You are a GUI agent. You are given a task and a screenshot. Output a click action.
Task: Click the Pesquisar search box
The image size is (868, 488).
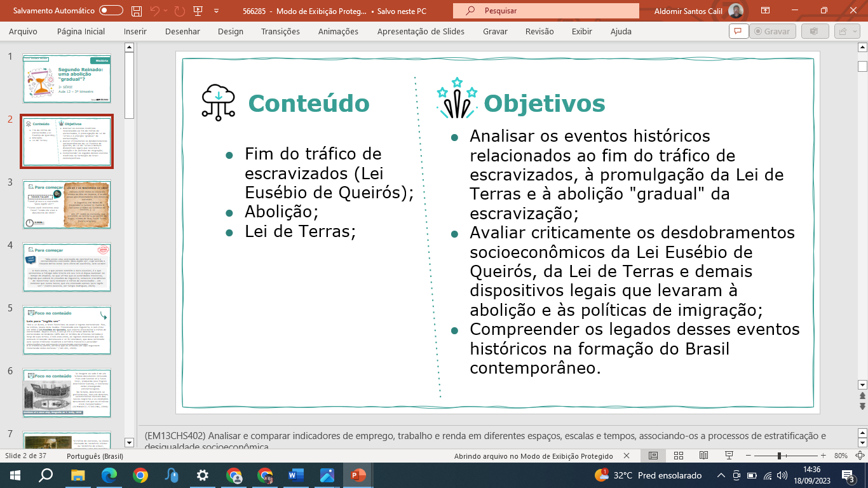[545, 11]
